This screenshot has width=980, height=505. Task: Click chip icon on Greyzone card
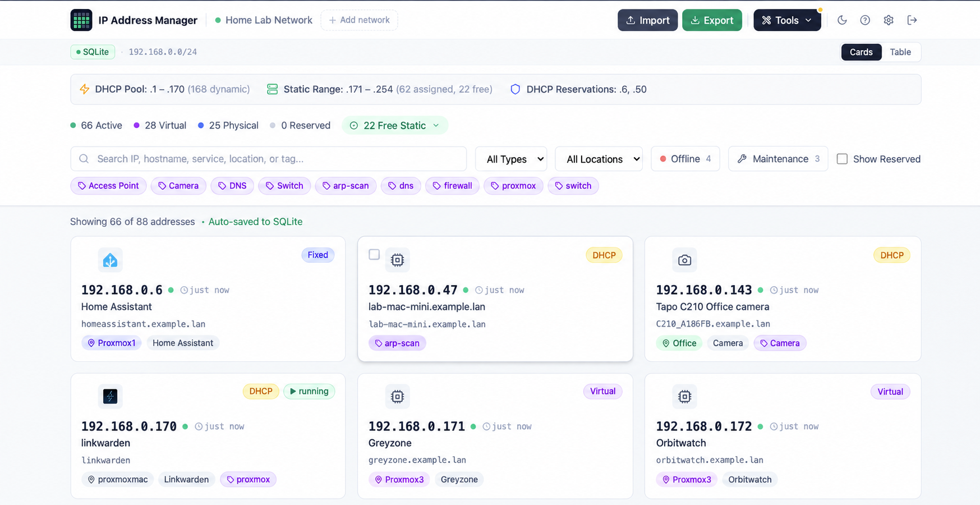click(x=397, y=396)
